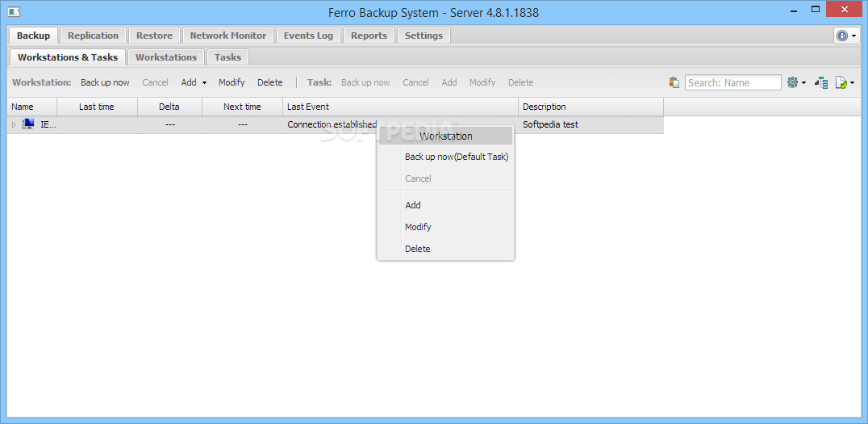Click the Delta column header
This screenshot has width=868, height=424.
point(169,107)
